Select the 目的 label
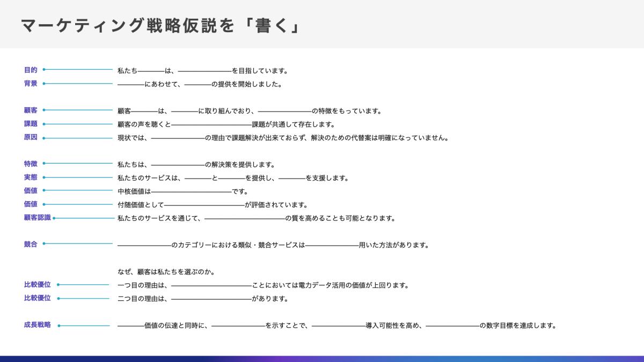The height and width of the screenshot is (362, 644). pyautogui.click(x=31, y=70)
